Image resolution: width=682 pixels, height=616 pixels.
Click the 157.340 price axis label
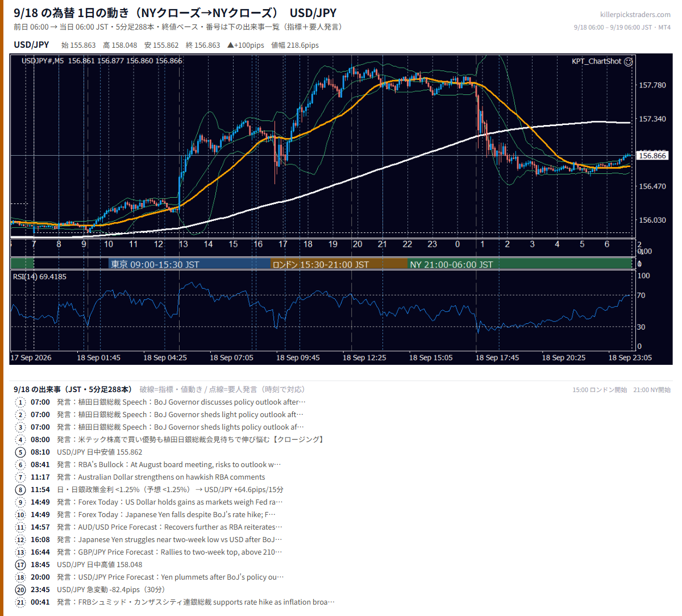point(652,119)
